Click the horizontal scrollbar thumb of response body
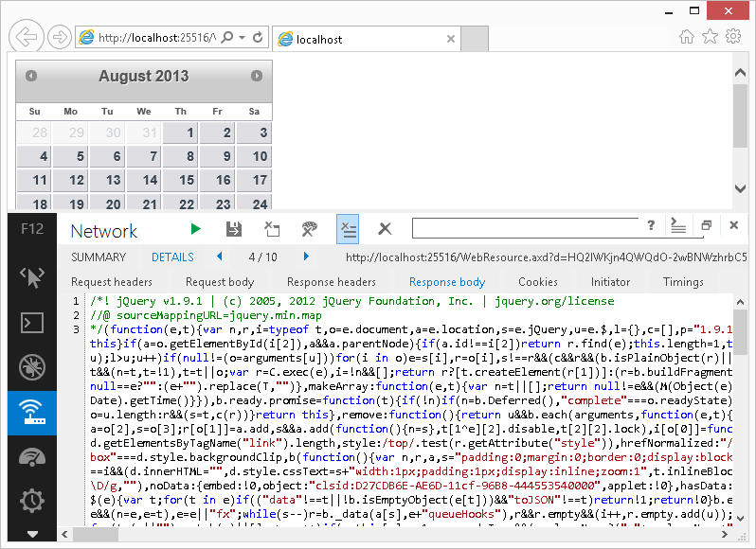Viewport: 756px width, 549px height. [x=96, y=534]
